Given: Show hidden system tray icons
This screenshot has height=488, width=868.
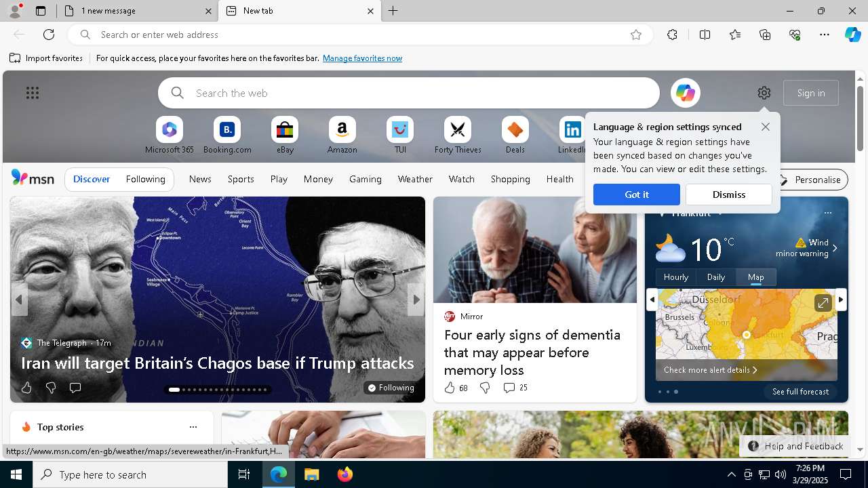Looking at the screenshot, I should tap(731, 474).
